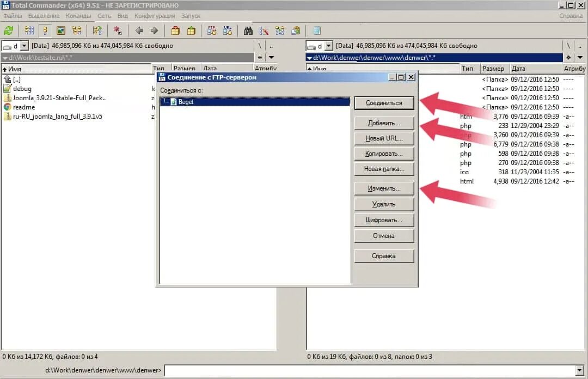This screenshot has width=588, height=379.
Task: Click the tree view toolbar icon
Action: tap(77, 30)
